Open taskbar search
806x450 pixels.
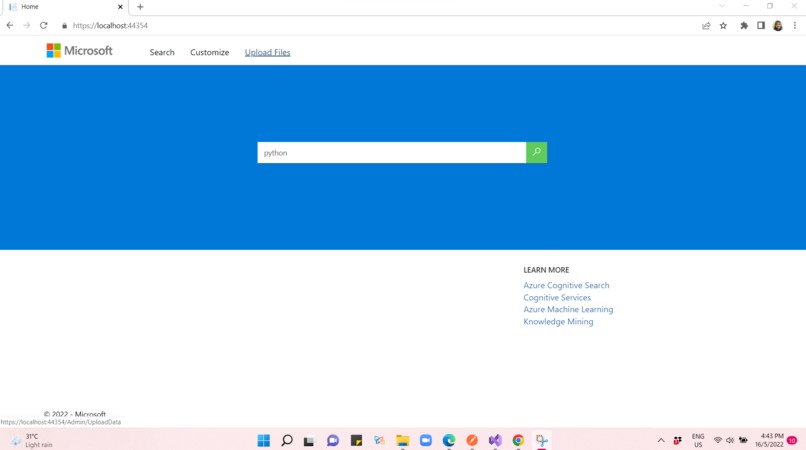click(287, 441)
